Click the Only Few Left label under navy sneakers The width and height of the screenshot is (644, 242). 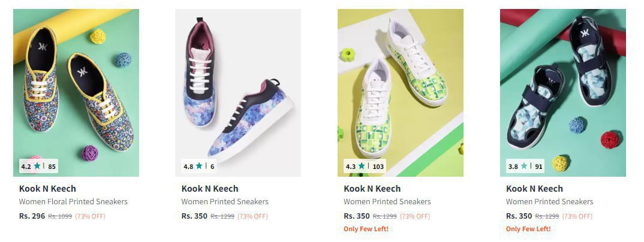(528, 229)
